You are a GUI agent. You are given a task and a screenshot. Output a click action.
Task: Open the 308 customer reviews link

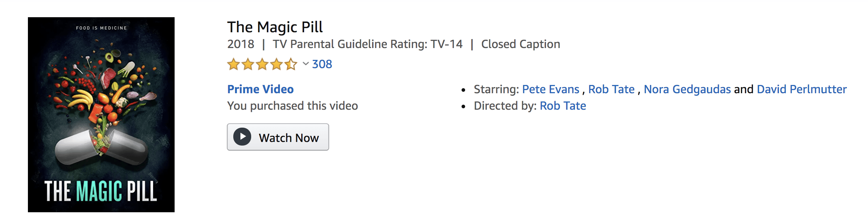pos(322,64)
